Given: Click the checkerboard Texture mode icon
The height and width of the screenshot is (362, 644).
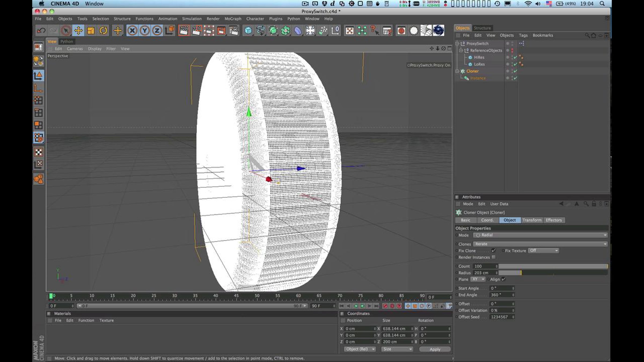Looking at the screenshot, I should [39, 152].
